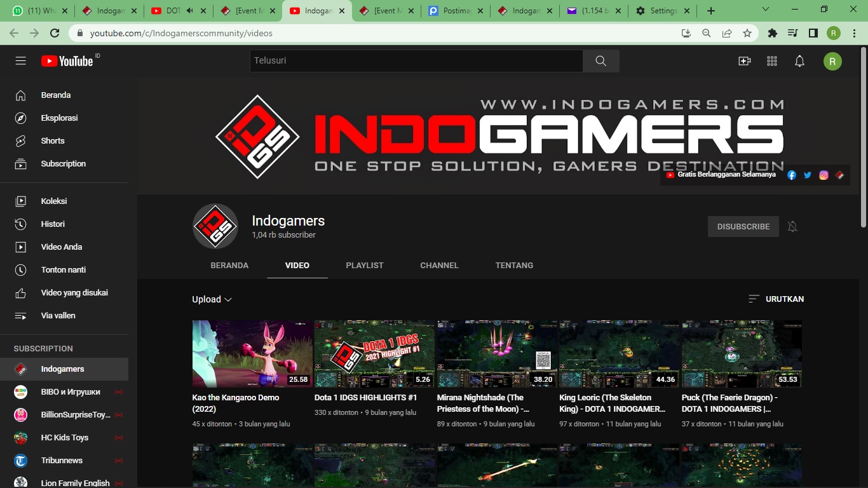
Task: Open the HC Kids Toys subscription
Action: (x=64, y=438)
